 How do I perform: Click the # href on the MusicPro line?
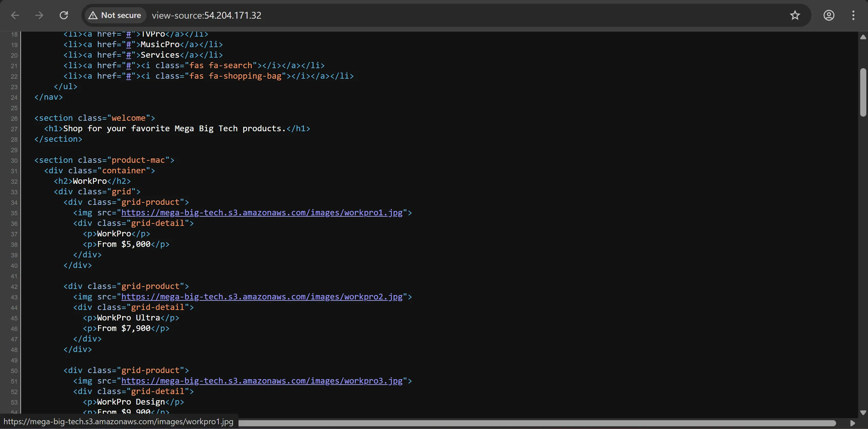click(129, 44)
